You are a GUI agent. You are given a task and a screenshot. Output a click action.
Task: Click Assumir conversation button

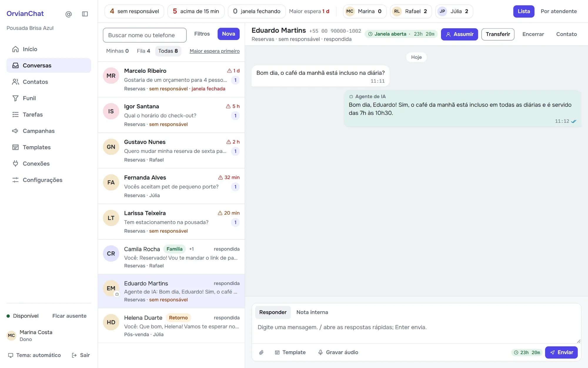[459, 34]
